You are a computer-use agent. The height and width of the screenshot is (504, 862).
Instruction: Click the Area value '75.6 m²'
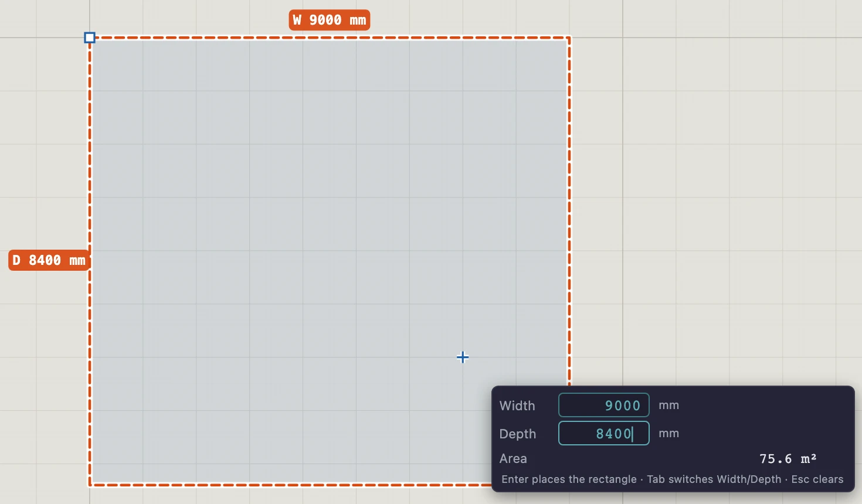tap(788, 458)
